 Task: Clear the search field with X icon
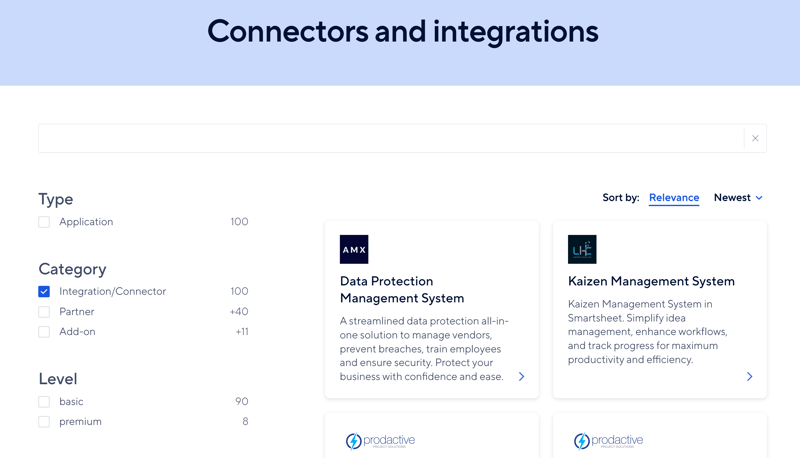755,139
